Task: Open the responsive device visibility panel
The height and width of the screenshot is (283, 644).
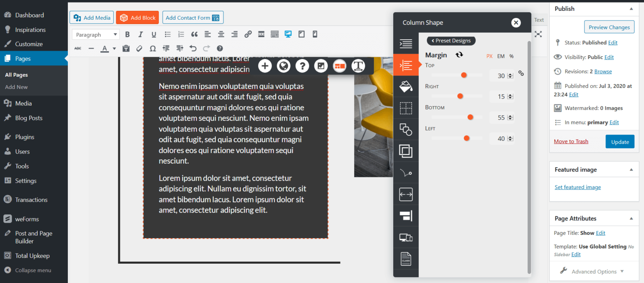Action: tap(406, 238)
